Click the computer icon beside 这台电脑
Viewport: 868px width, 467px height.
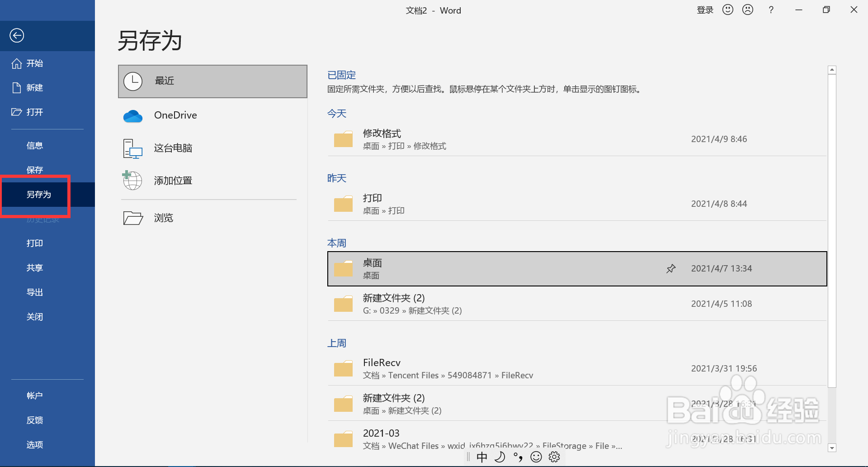133,148
